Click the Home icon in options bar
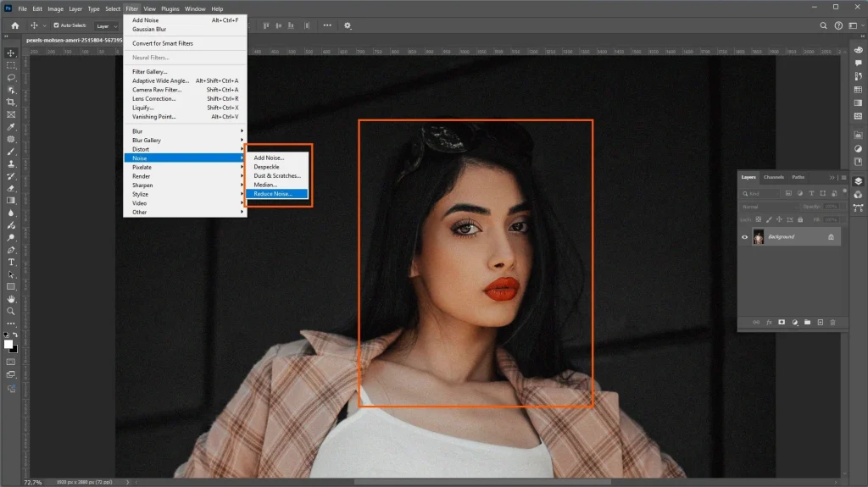 (15, 25)
